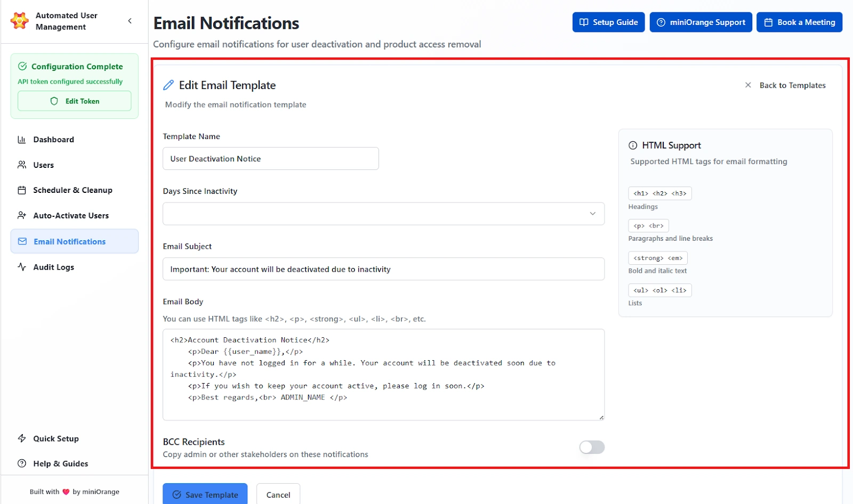Edit the Email Subject field
Screen dimensions: 853x504
[383, 269]
